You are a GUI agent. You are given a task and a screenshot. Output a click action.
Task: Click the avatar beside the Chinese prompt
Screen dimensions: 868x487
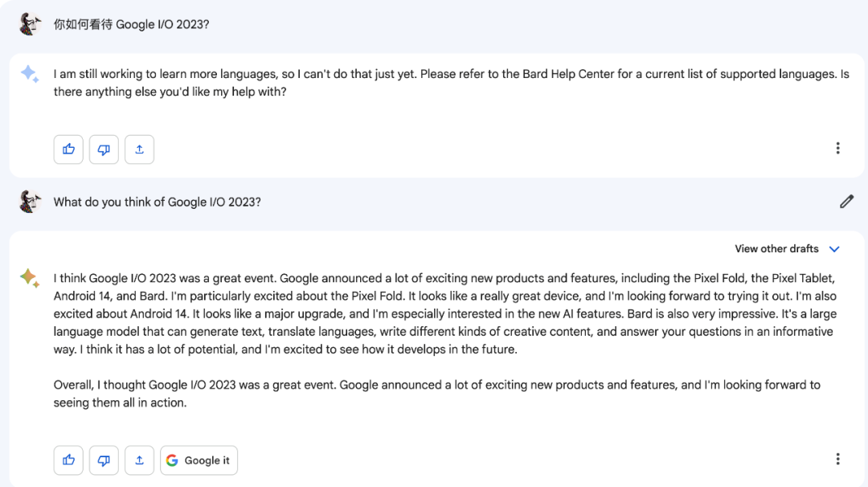pyautogui.click(x=31, y=24)
